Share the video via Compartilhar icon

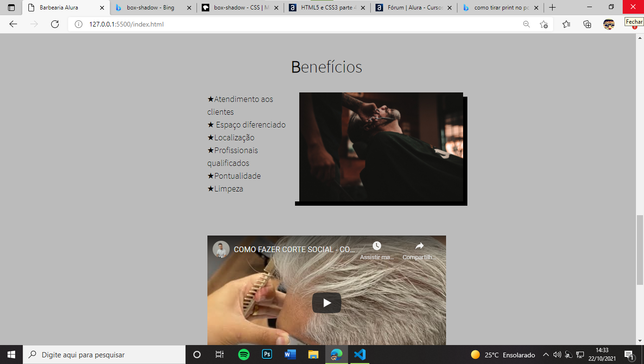click(420, 251)
